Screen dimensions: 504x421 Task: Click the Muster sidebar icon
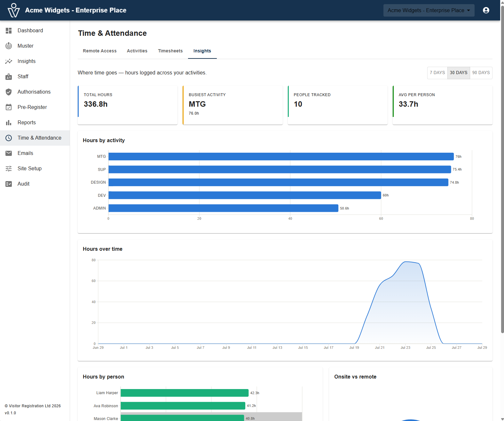click(x=9, y=46)
